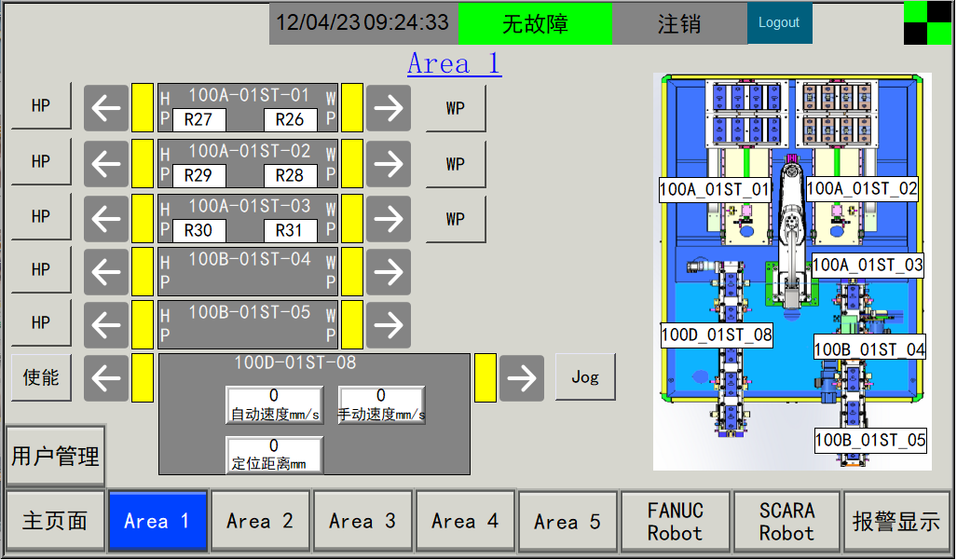The image size is (957, 560).
Task: Click WP button for station 100A-01ST-02
Action: click(x=456, y=164)
